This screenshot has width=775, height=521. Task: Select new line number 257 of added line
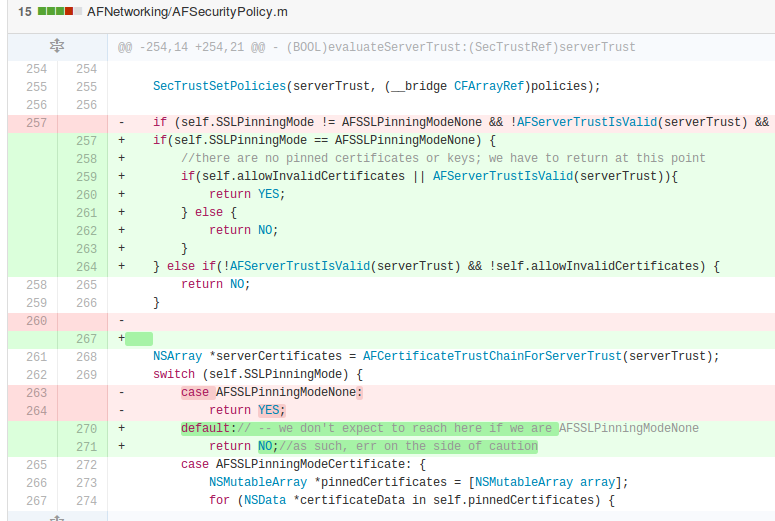86,141
